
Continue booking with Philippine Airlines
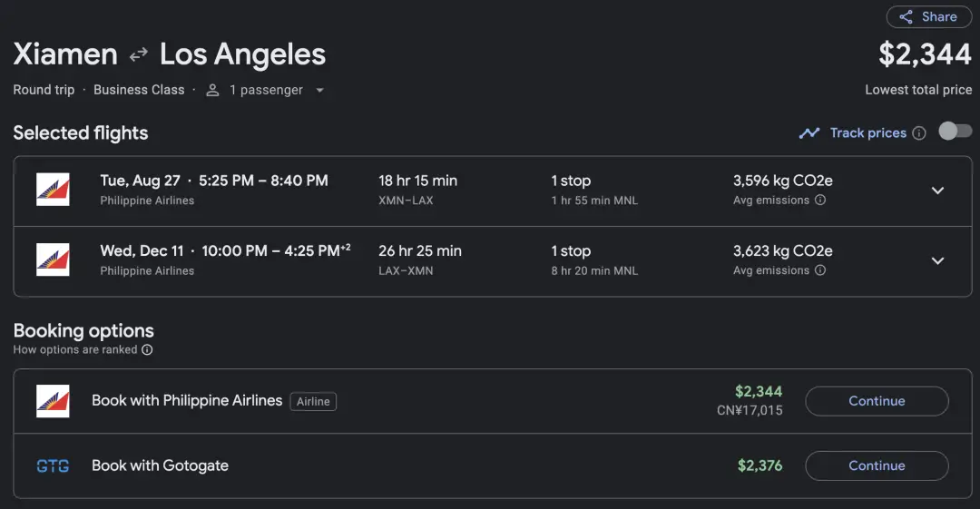(x=877, y=401)
